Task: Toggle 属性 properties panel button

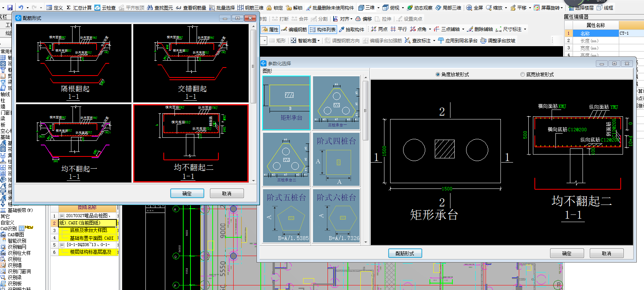Action: 270,29
